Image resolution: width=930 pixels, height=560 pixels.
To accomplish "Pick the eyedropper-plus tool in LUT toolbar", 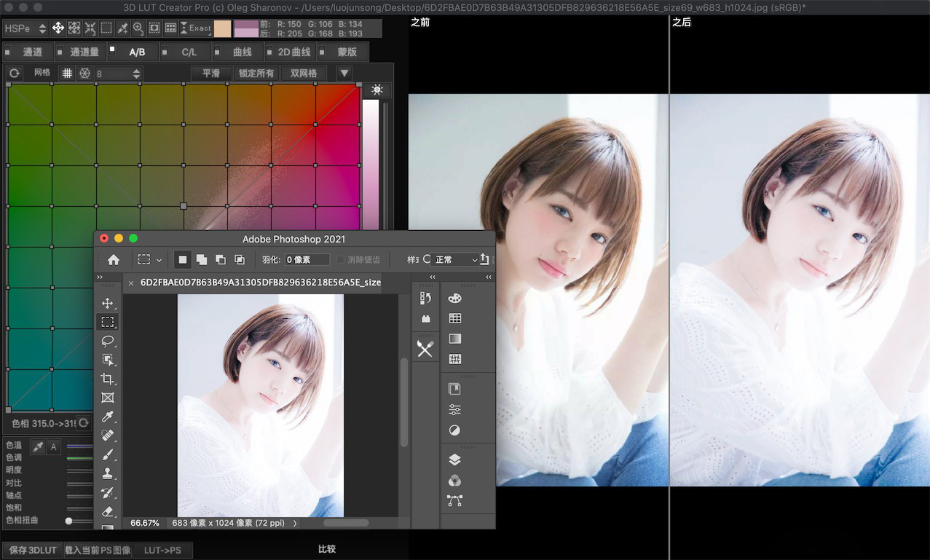I will coord(122,28).
